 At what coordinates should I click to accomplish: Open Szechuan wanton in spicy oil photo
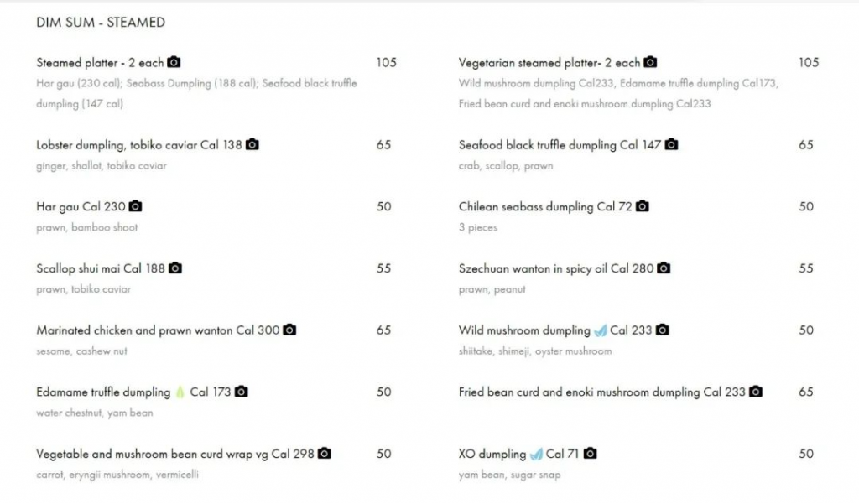click(664, 268)
